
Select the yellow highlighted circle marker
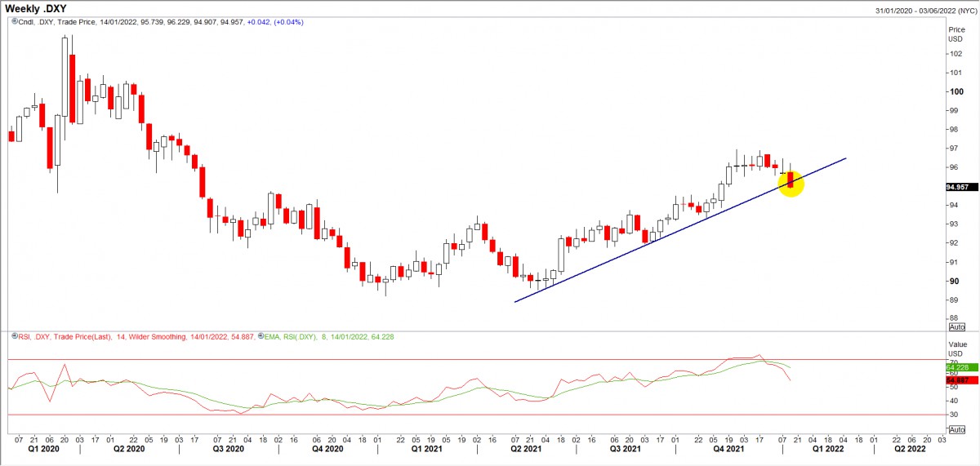(791, 184)
